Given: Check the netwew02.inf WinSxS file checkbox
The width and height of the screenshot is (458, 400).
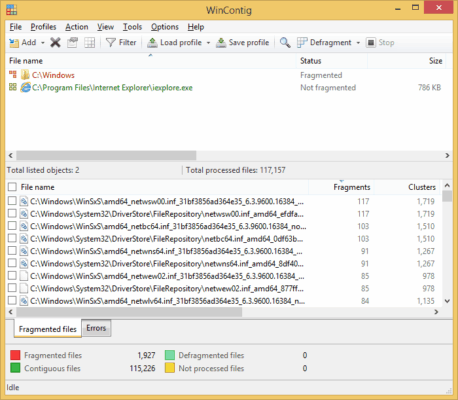Looking at the screenshot, I should [x=12, y=276].
